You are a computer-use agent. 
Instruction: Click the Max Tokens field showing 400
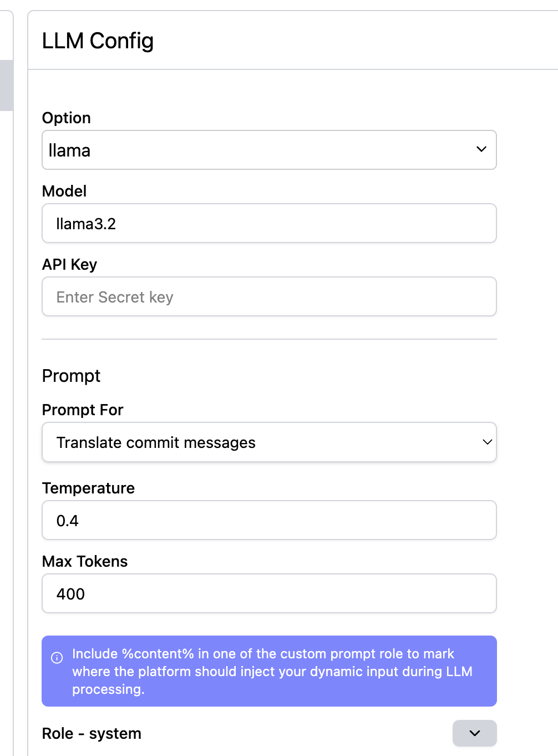point(269,593)
